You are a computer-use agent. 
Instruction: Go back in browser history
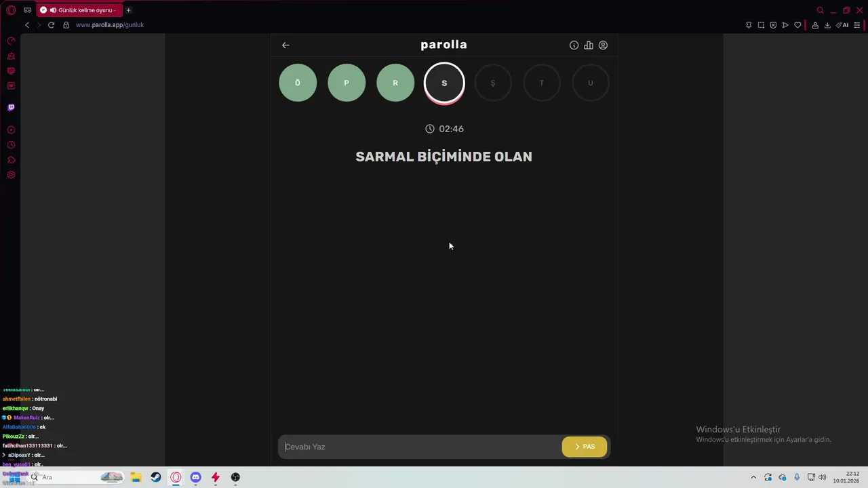coord(27,25)
